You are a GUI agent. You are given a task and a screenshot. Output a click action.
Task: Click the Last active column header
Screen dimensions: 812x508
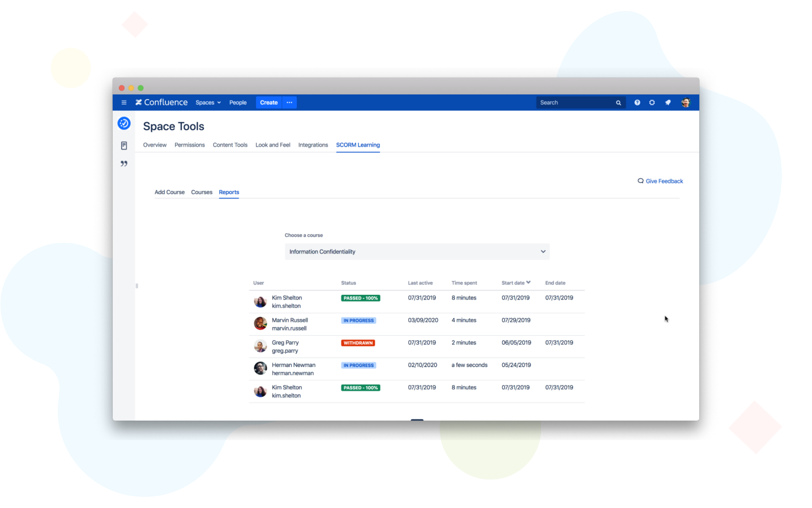(420, 283)
